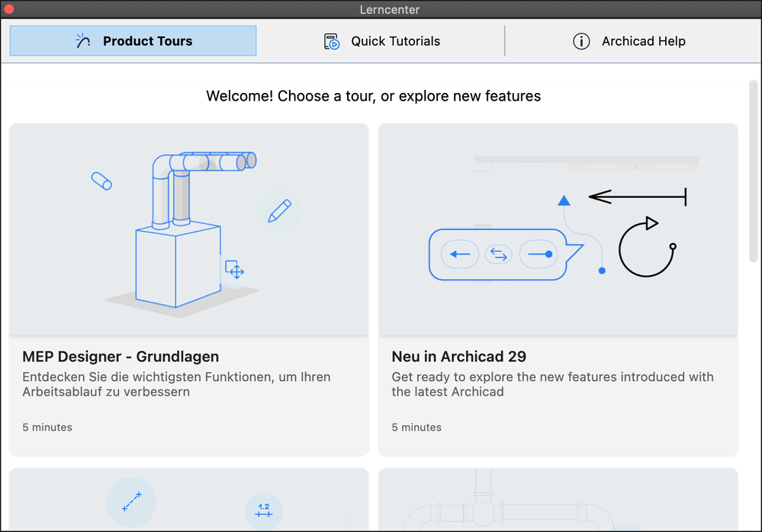This screenshot has width=762, height=532.
Task: Click the pencil icon in MEP Designer illustration
Action: coord(278,211)
